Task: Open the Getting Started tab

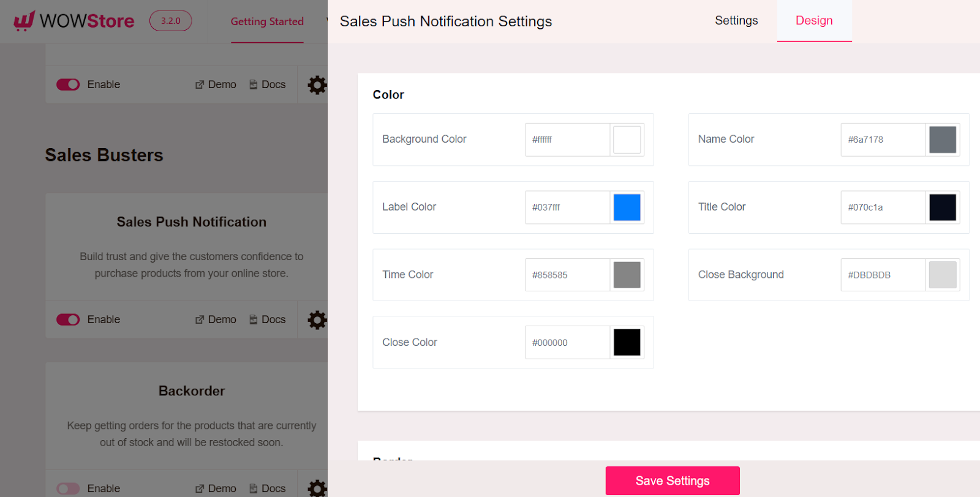Action: click(x=267, y=21)
